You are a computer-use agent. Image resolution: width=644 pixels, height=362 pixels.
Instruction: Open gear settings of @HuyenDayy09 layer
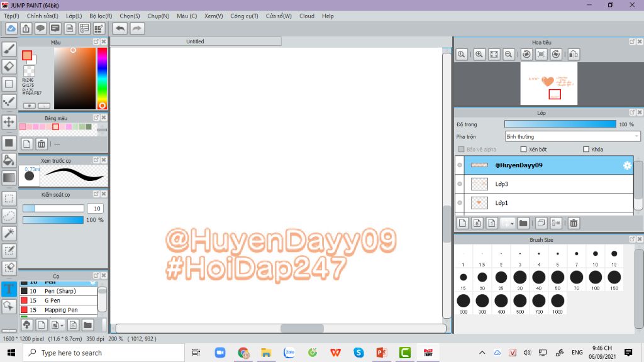tap(627, 165)
